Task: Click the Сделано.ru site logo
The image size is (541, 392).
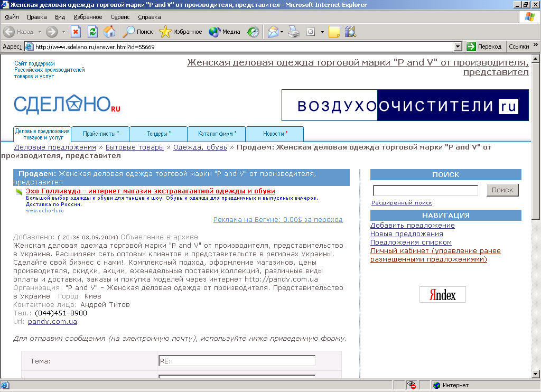Action: [67, 104]
